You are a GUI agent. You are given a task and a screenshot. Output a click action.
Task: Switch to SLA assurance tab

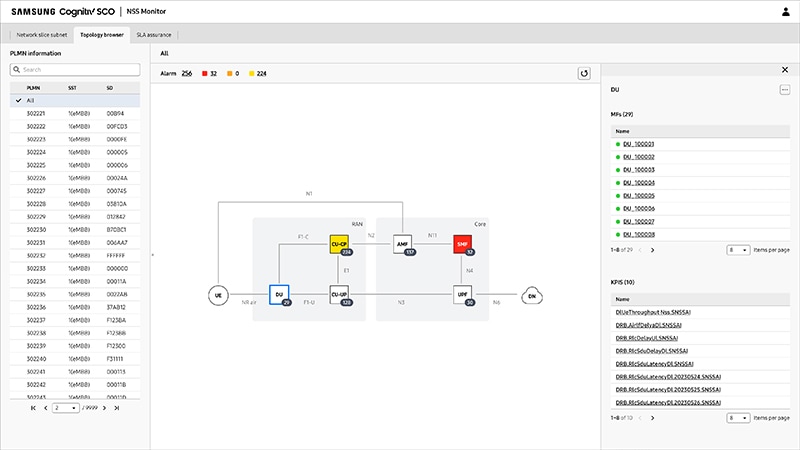[154, 35]
